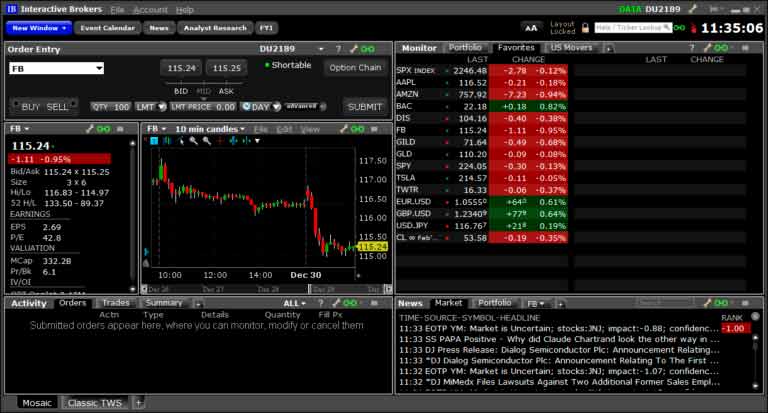Open the chart panel wrench configuration
Screen dimensions: 768x413
(343, 129)
